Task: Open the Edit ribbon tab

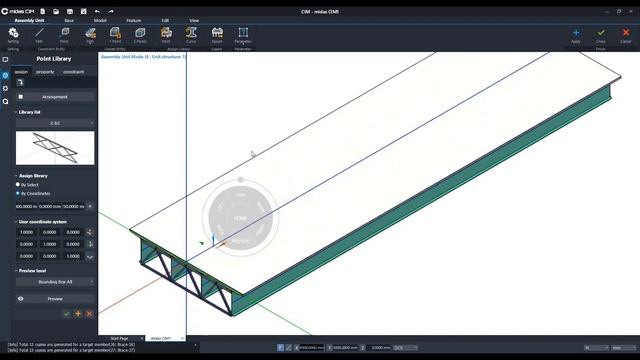Action: click(x=165, y=20)
